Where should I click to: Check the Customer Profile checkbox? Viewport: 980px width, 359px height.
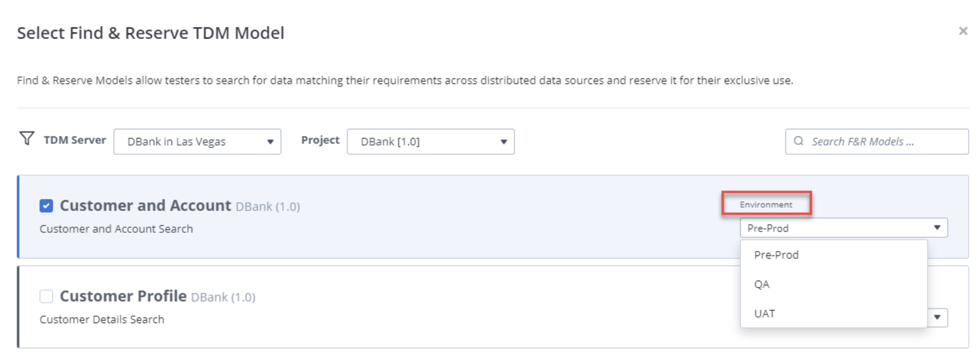pyautogui.click(x=46, y=296)
